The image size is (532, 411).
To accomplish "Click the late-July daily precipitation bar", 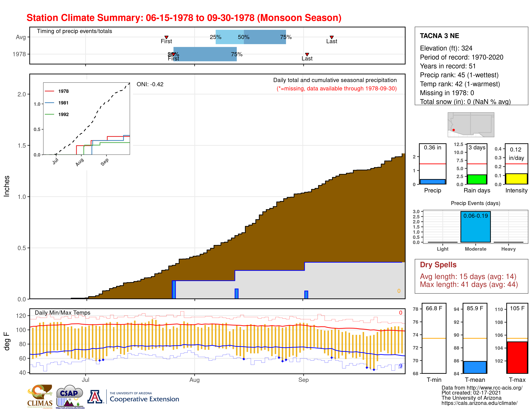I will point(174,289).
